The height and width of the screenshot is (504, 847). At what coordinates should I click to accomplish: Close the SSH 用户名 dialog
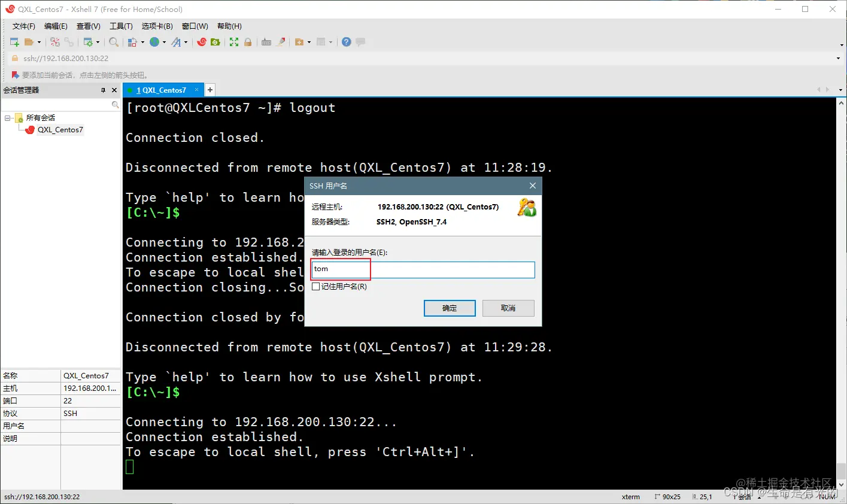point(532,186)
